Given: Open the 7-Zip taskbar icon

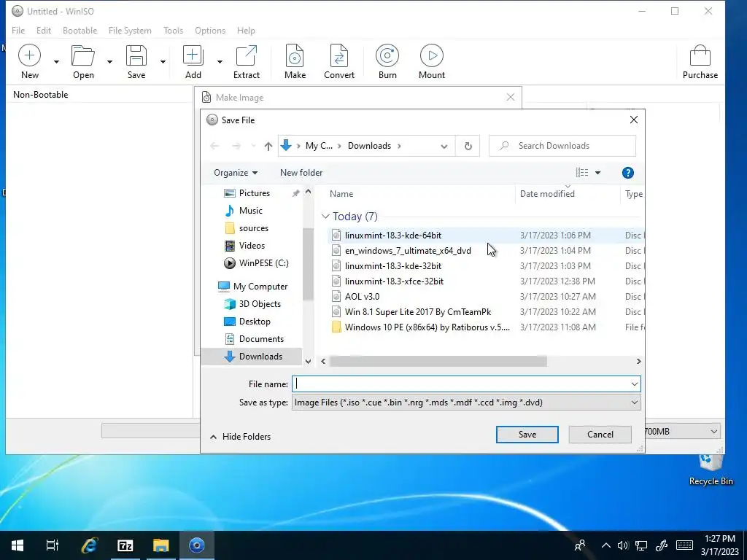Looking at the screenshot, I should pos(125,545).
